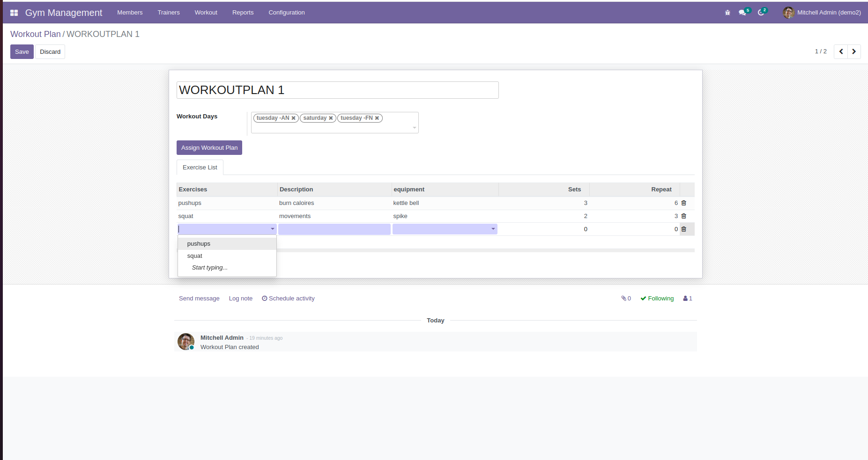Click the Description field in new row
Screen dimensions: 868x460
coord(334,229)
